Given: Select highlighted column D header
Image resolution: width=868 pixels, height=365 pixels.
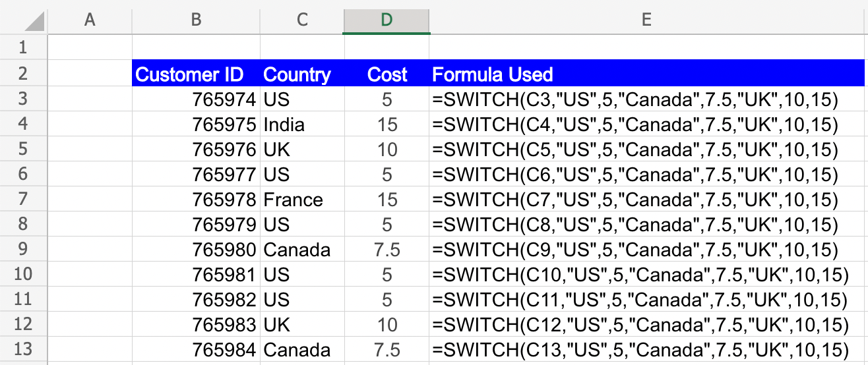Looking at the screenshot, I should coord(387,20).
